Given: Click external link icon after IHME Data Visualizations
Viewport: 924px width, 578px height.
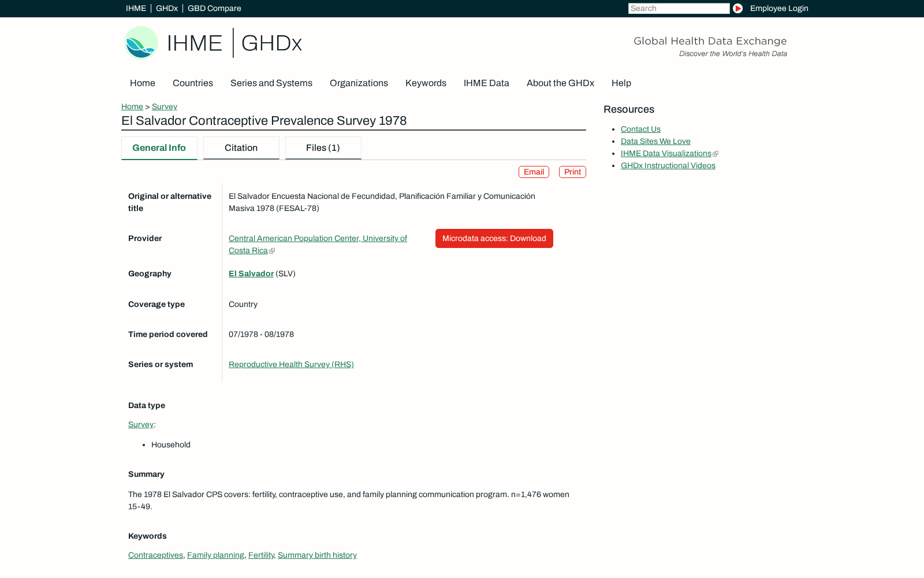Looking at the screenshot, I should pos(716,154).
